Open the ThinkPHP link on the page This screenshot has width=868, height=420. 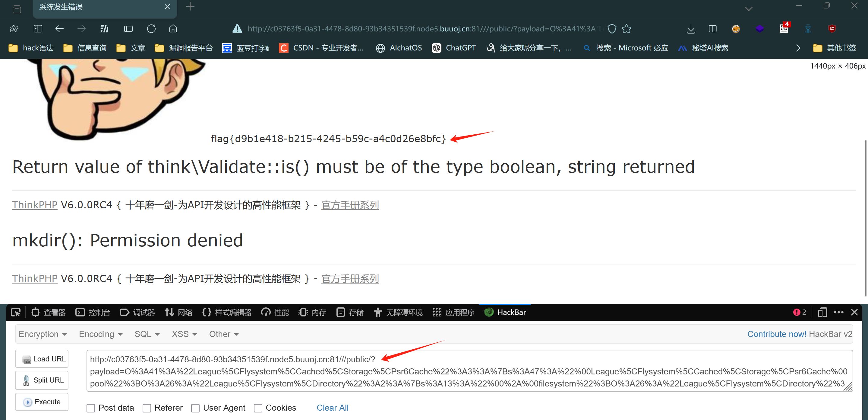tap(35, 205)
